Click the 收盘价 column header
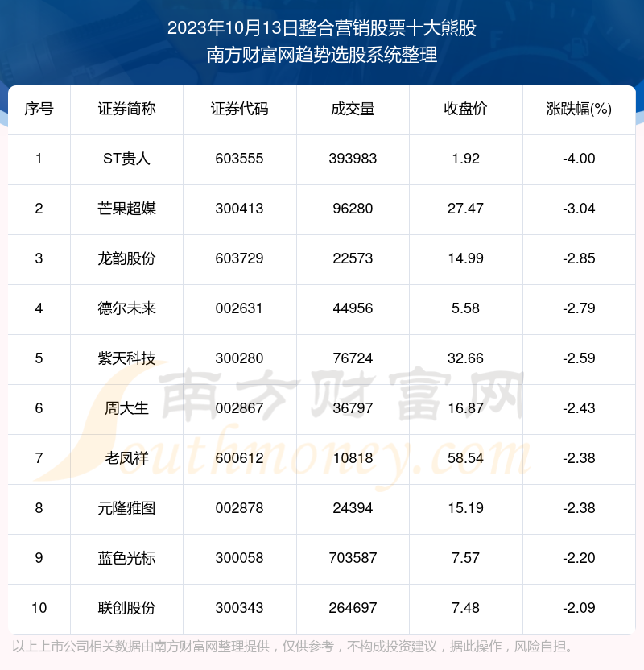The height and width of the screenshot is (670, 644). [x=466, y=110]
